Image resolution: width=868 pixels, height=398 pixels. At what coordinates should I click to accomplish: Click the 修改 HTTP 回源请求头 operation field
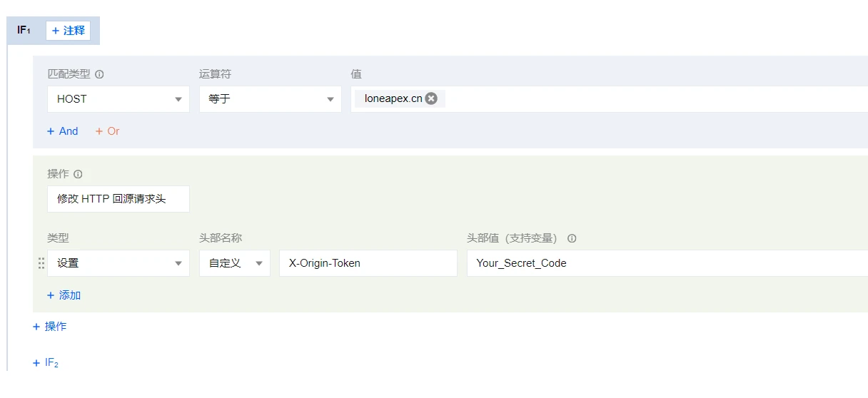[118, 199]
